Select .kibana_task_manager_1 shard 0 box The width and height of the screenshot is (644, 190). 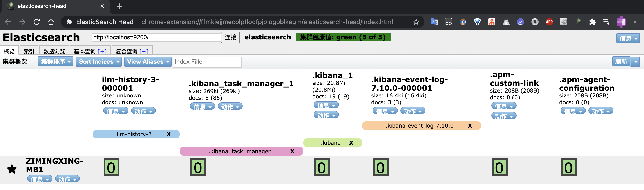tap(198, 167)
